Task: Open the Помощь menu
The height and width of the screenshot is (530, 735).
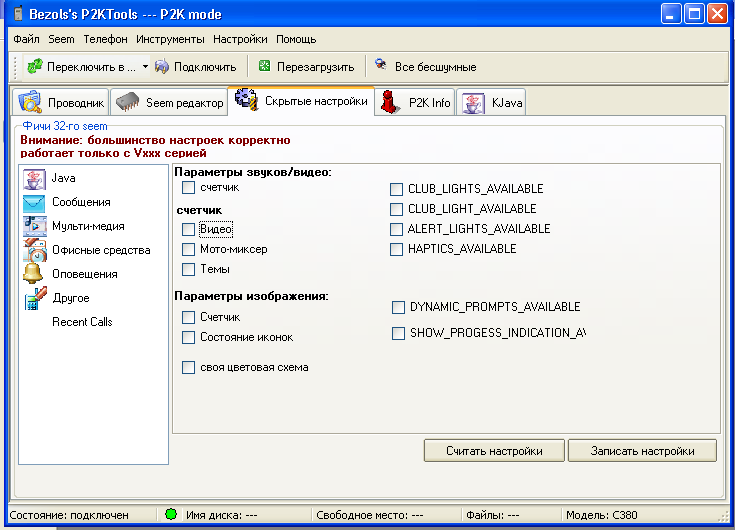Action: [x=296, y=39]
